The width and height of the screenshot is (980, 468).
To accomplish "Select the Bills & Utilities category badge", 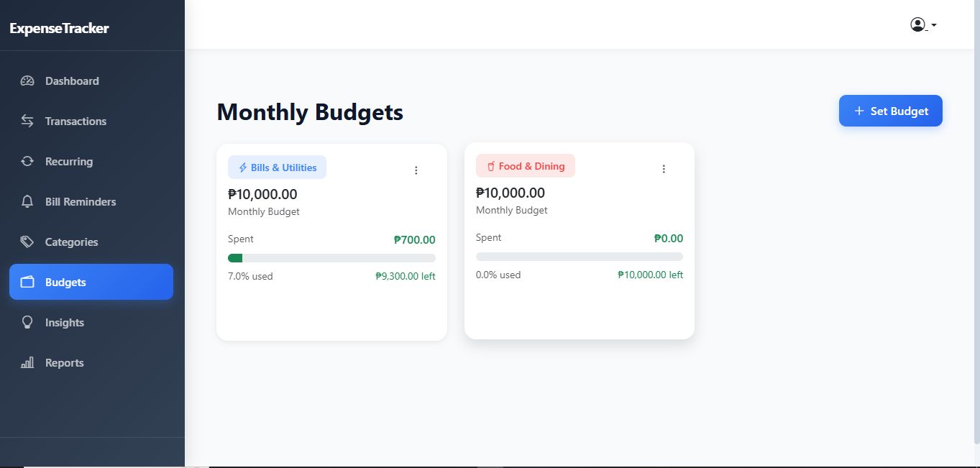I will (x=277, y=168).
